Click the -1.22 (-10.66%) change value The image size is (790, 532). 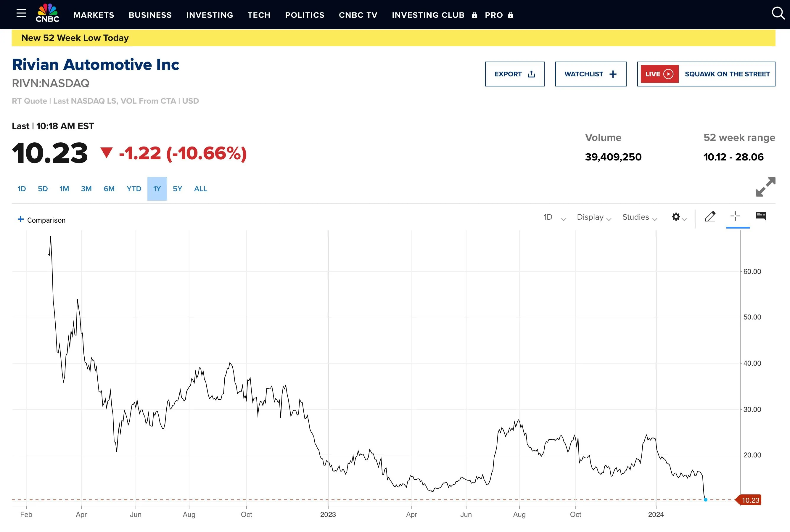(x=183, y=153)
